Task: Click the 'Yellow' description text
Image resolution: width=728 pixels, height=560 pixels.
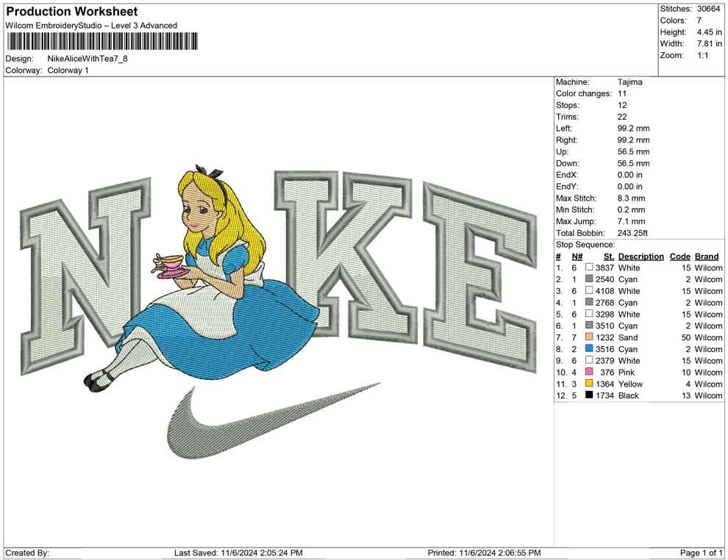Action: pyautogui.click(x=630, y=384)
